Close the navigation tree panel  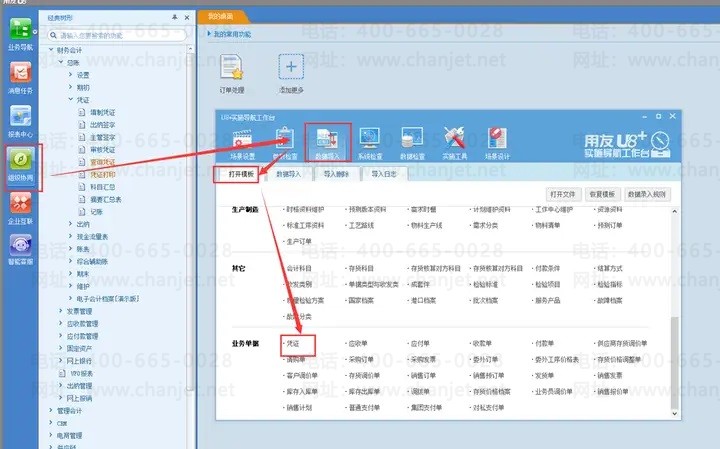pyautogui.click(x=187, y=17)
